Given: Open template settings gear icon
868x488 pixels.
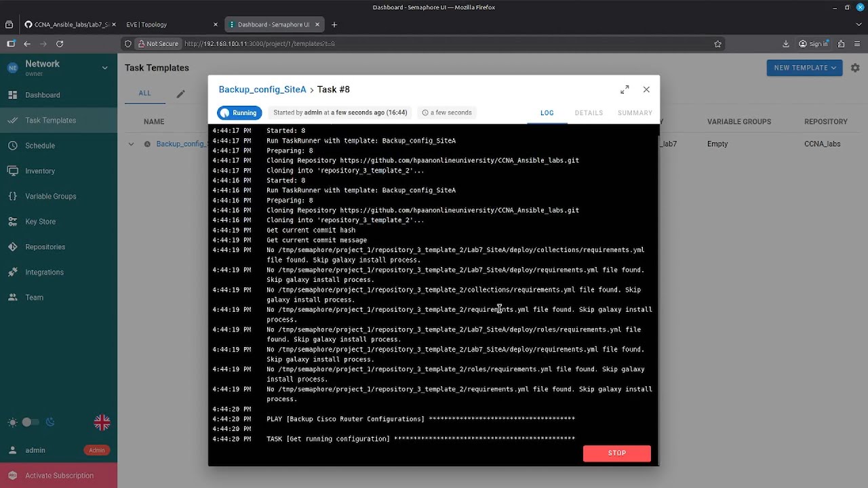Looking at the screenshot, I should tap(855, 68).
